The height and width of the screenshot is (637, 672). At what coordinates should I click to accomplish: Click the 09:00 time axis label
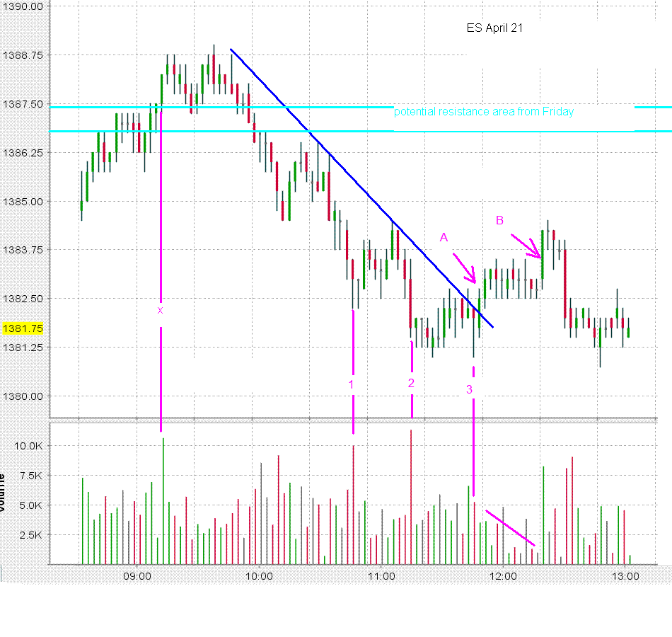point(137,576)
